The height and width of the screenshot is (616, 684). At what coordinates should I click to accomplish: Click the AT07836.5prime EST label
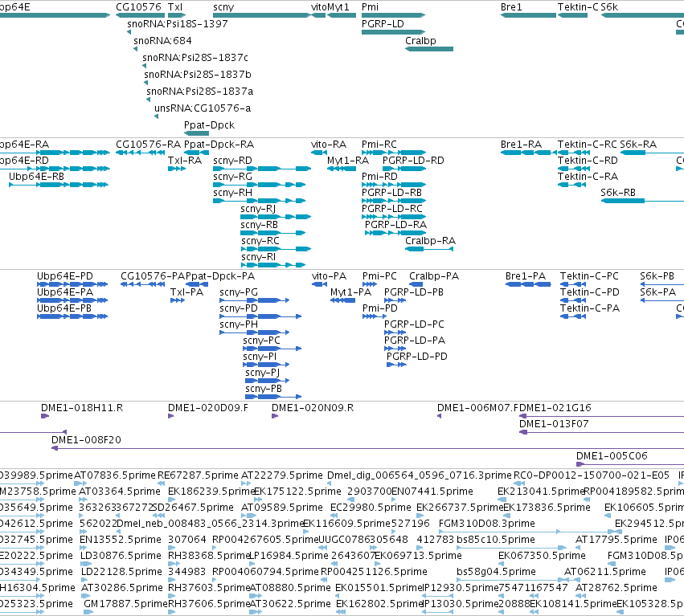tap(115, 475)
